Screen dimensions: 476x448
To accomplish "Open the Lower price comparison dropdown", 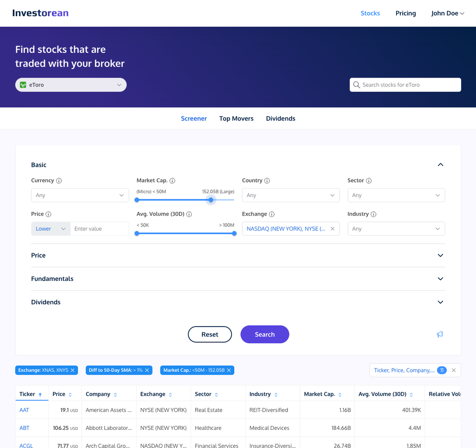I will pos(51,229).
